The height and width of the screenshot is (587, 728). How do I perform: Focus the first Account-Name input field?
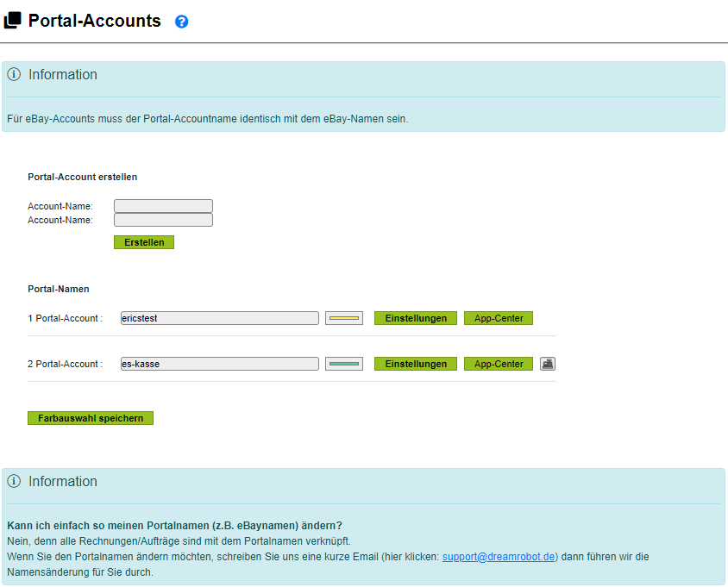click(163, 206)
